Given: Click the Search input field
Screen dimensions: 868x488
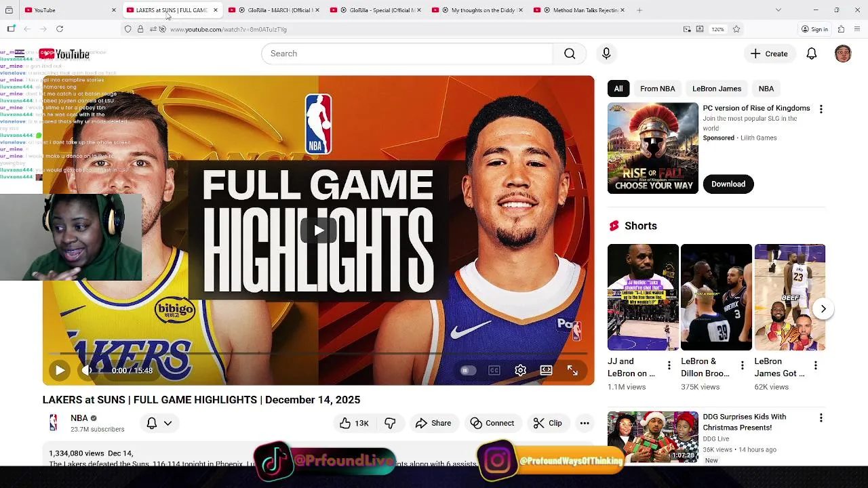Looking at the screenshot, I should click(407, 54).
